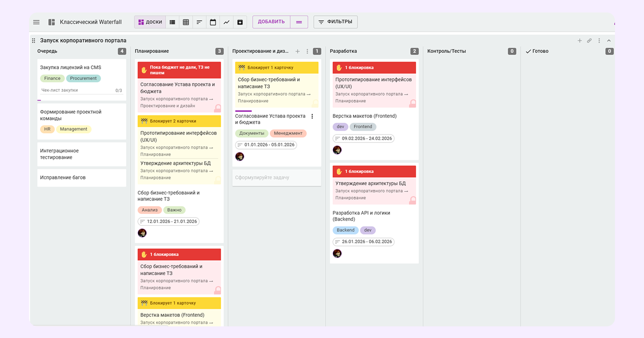The width and height of the screenshot is (644, 338).
Task: Click the Сформулируйте задачу input field
Action: pos(276,178)
